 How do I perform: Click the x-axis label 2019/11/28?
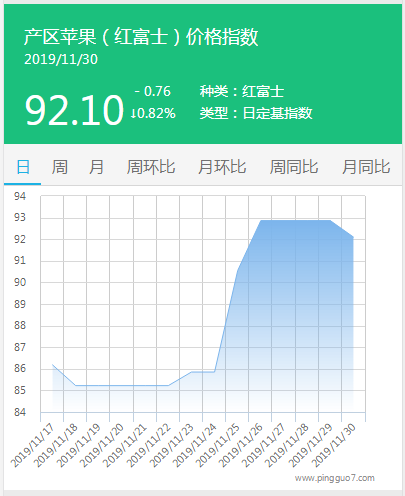tap(287, 446)
